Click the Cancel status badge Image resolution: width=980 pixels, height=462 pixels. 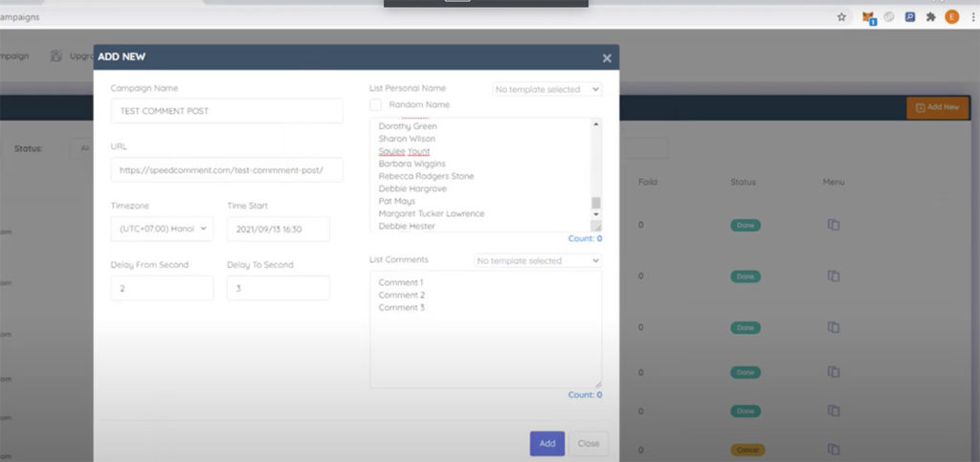[747, 450]
